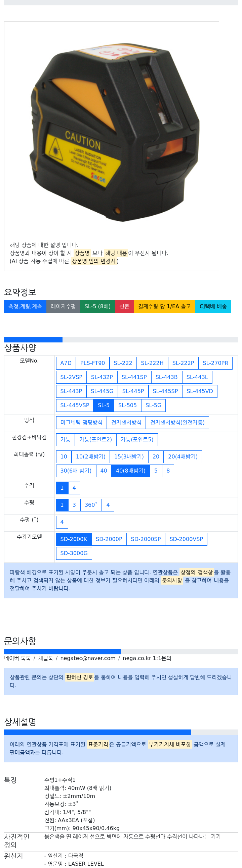242x868 pixels.
Task: Select the 측정,계량,계측 category tag
Action: (x=25, y=307)
